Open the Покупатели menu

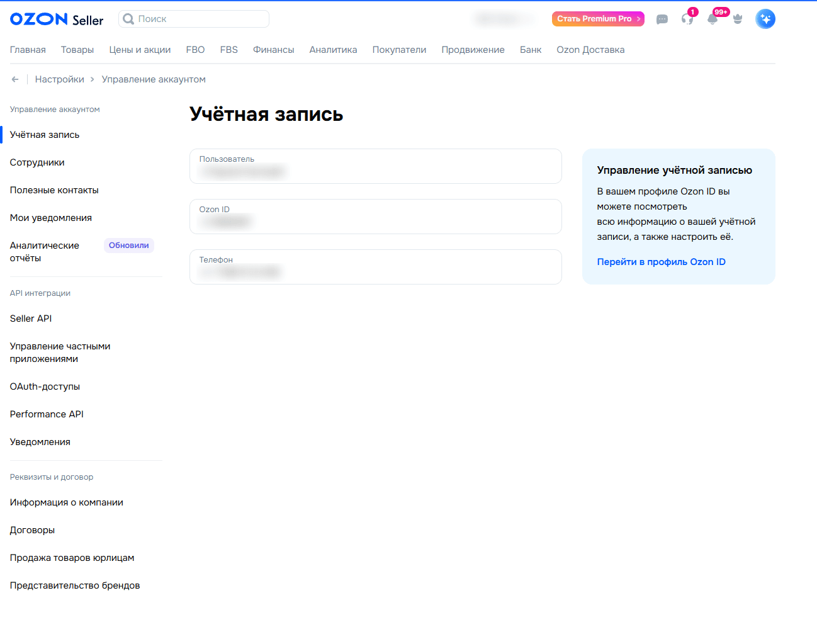(x=399, y=50)
